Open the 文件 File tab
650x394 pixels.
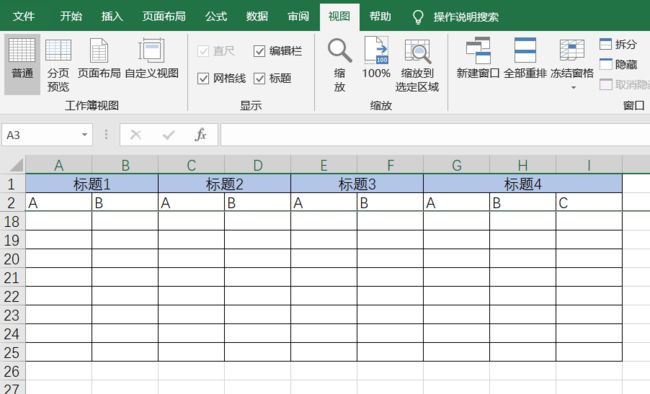pyautogui.click(x=24, y=16)
